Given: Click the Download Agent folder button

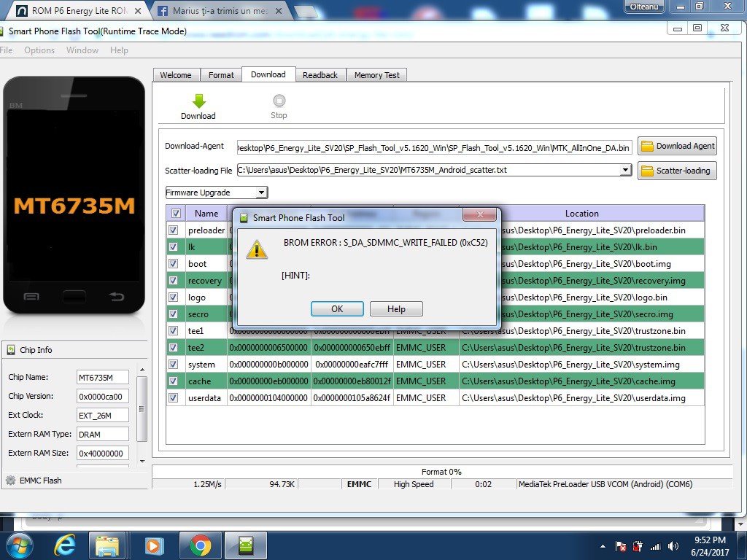Looking at the screenshot, I should (x=677, y=146).
